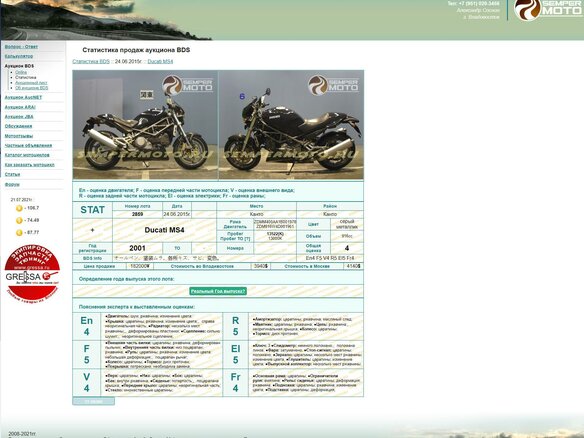Select 'Аукцион BDS' sidebar heading

click(19, 66)
